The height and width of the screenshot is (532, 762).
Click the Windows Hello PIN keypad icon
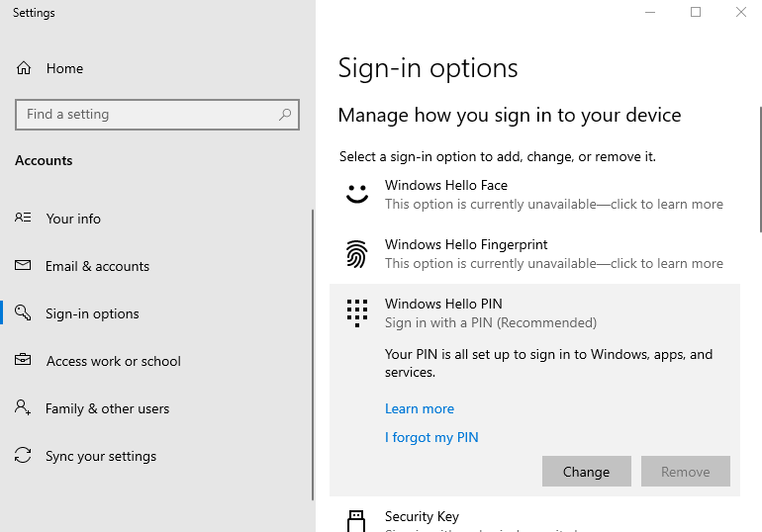coord(357,313)
